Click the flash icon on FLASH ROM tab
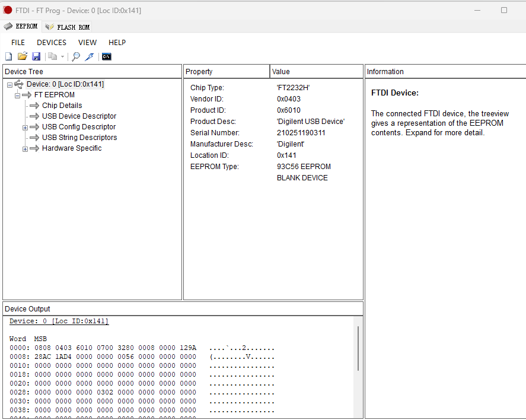This screenshot has height=420, width=526. pos(50,27)
